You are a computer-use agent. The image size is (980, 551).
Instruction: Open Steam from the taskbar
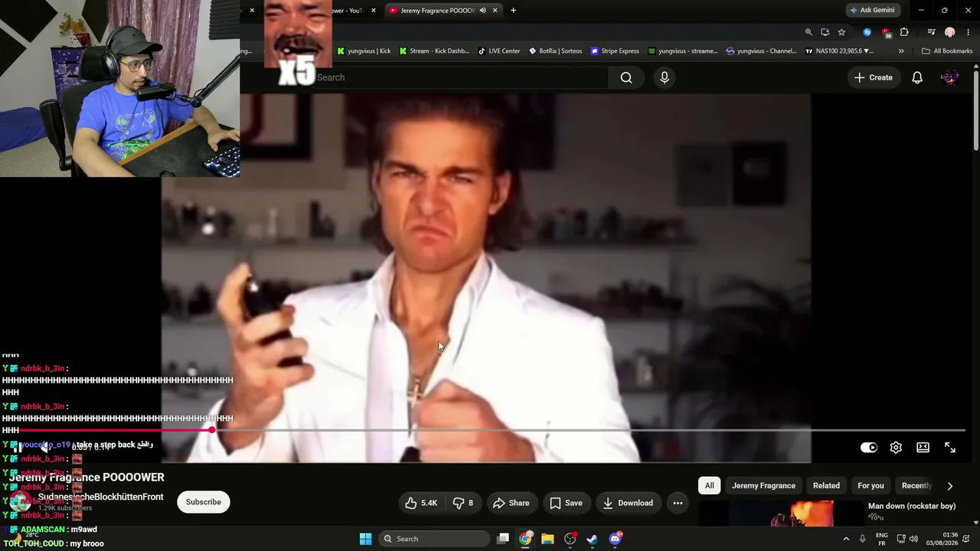tap(592, 539)
